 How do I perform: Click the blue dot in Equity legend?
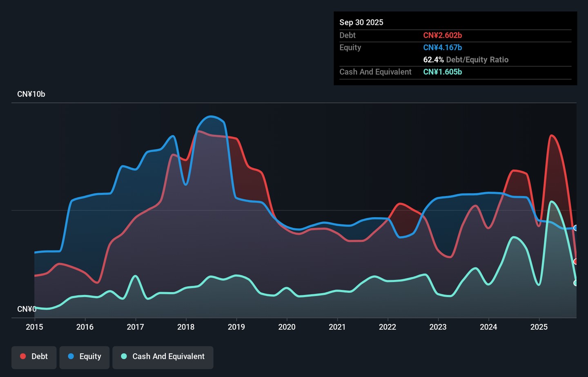(x=71, y=357)
